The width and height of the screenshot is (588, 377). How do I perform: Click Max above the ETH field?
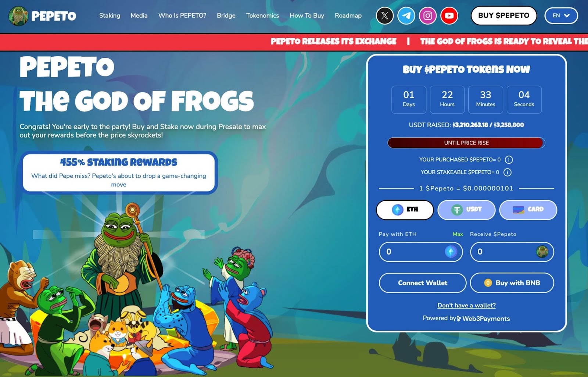coord(458,234)
